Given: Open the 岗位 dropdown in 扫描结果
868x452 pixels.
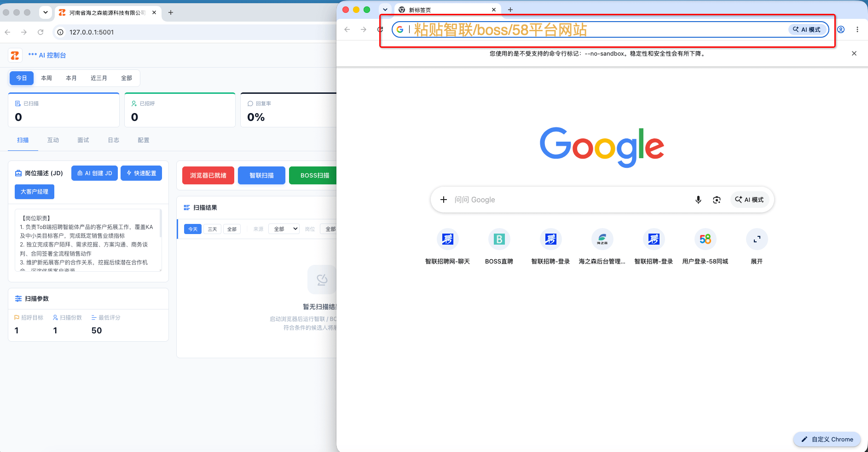Looking at the screenshot, I should 328,229.
